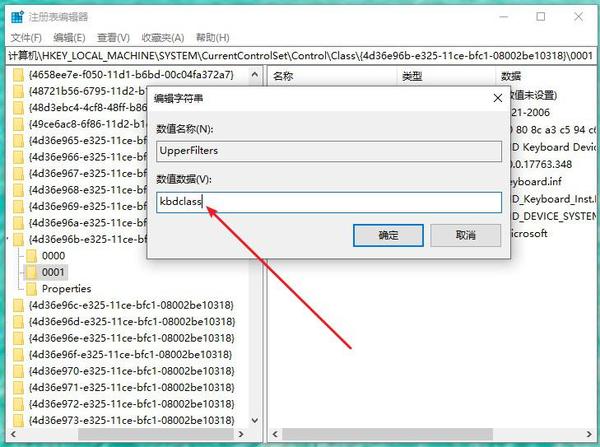Click folder icon of {4d36e973-e325-11ce-bfc1-08002be10318}
Viewport: 600px width, 447px height.
(x=18, y=420)
